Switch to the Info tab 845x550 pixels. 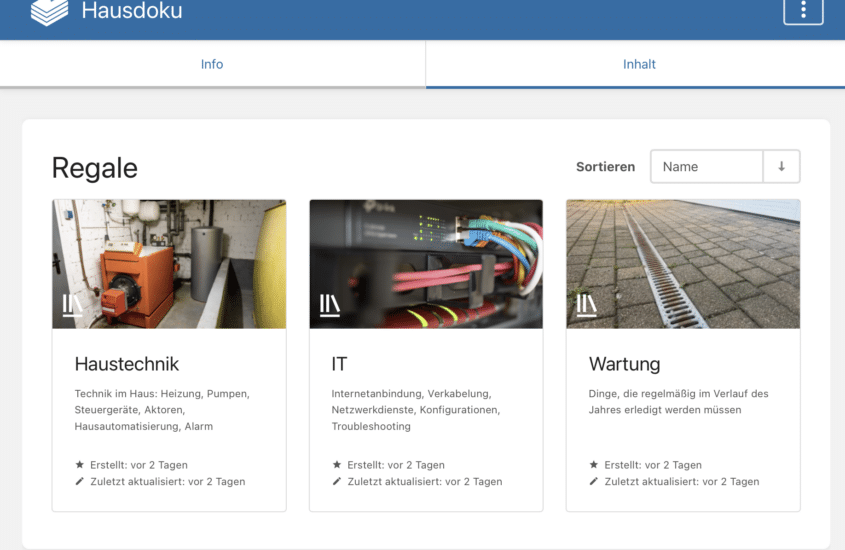(212, 64)
